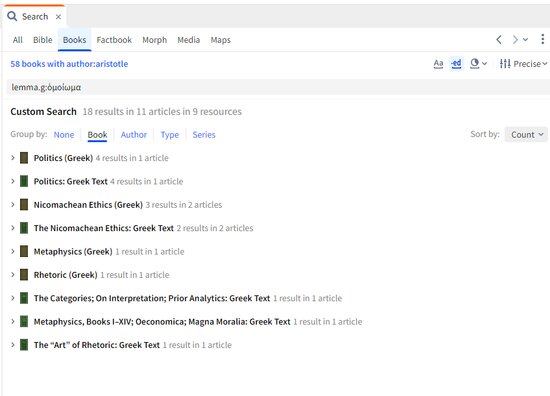Viewport: 550px width, 396px height.
Task: Open the panel's three-dot menu
Action: [542, 39]
